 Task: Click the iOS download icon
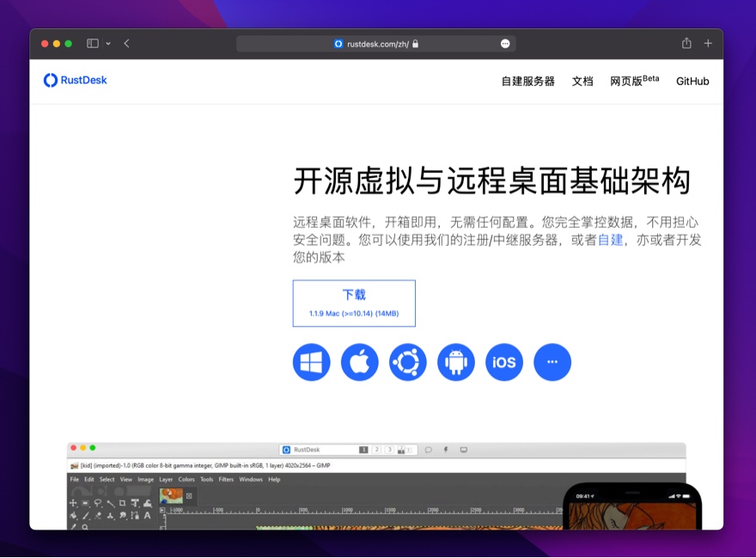(504, 362)
